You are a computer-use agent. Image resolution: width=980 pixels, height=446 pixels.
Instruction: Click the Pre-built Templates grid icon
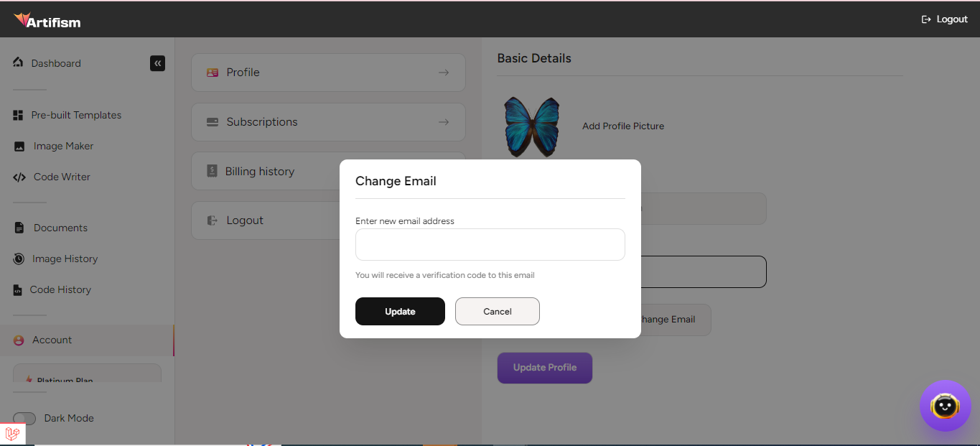[x=19, y=115]
